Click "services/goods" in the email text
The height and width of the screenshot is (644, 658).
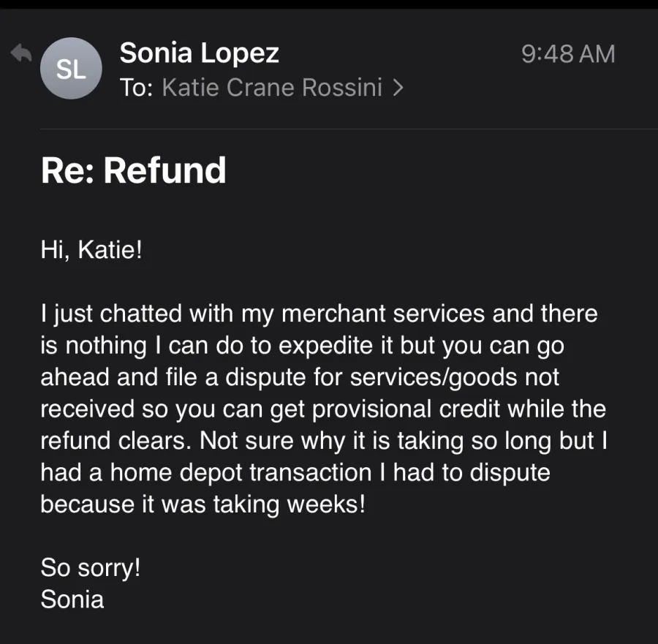pos(434,376)
